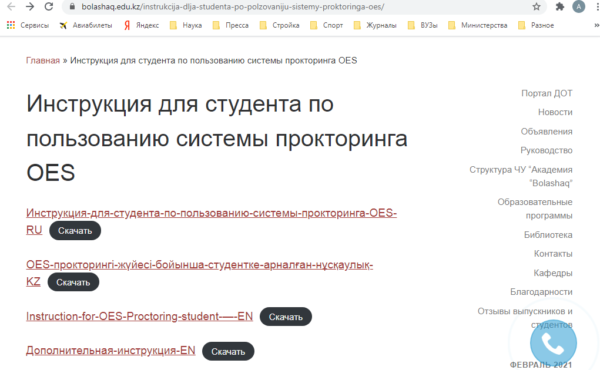Open the Яндекс bookmark
Screen dimensions: 600x370
[x=141, y=25]
